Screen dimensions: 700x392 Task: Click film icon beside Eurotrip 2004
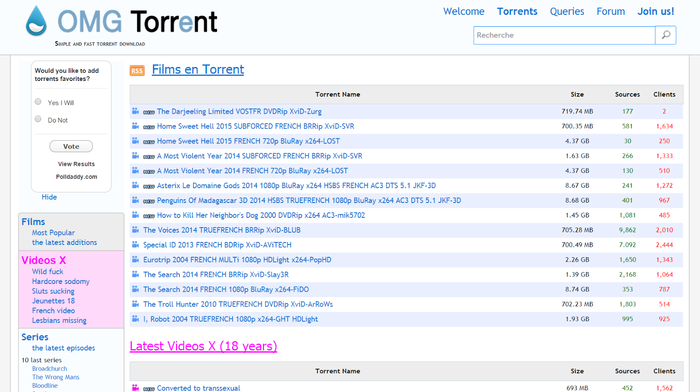pos(135,259)
